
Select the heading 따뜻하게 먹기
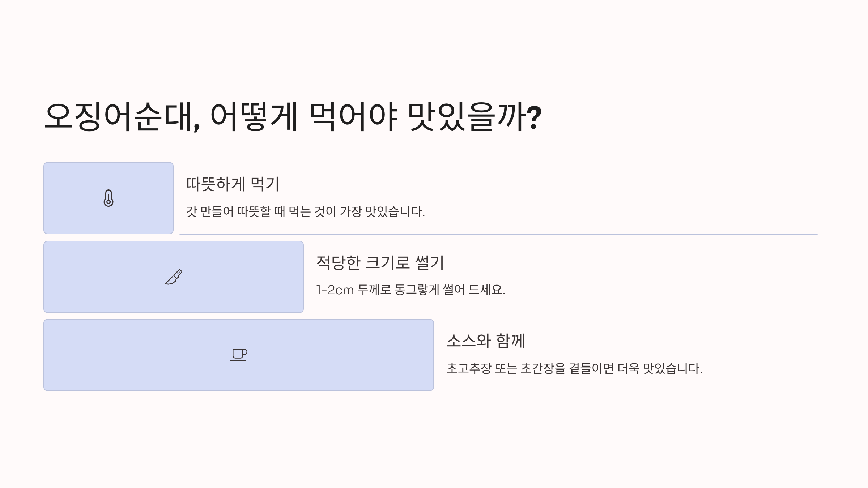click(233, 184)
